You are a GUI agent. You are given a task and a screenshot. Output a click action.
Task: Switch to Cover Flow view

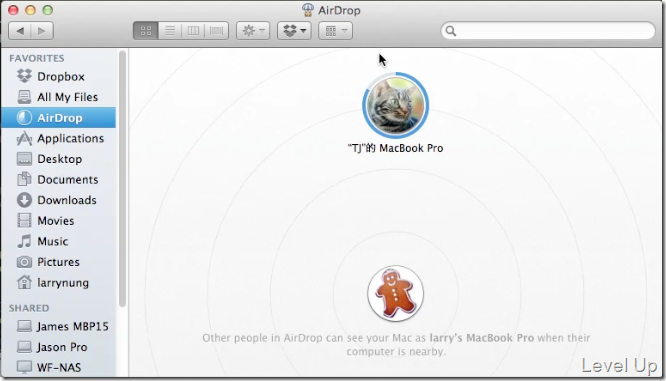pos(217,31)
